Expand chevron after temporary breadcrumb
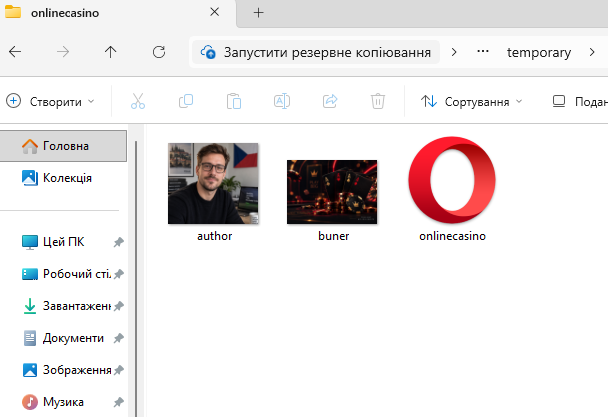Screen dimensions: 608x417 click(592, 52)
